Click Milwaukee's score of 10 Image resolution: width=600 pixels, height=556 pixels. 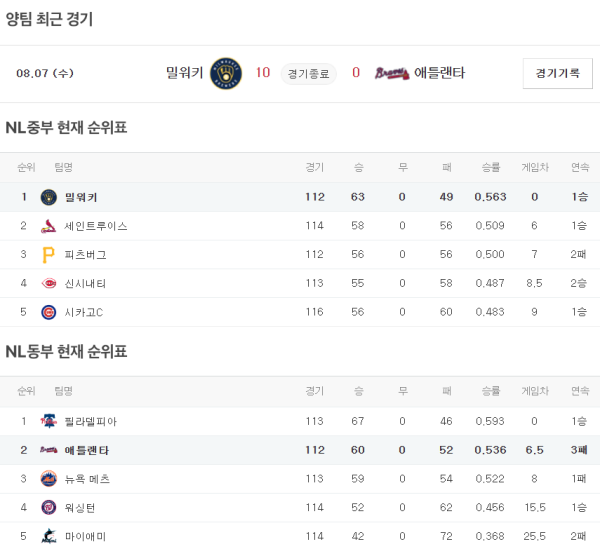point(263,73)
